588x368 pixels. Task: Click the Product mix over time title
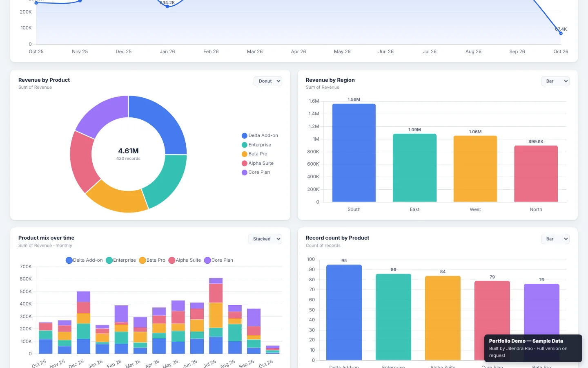[x=46, y=238]
